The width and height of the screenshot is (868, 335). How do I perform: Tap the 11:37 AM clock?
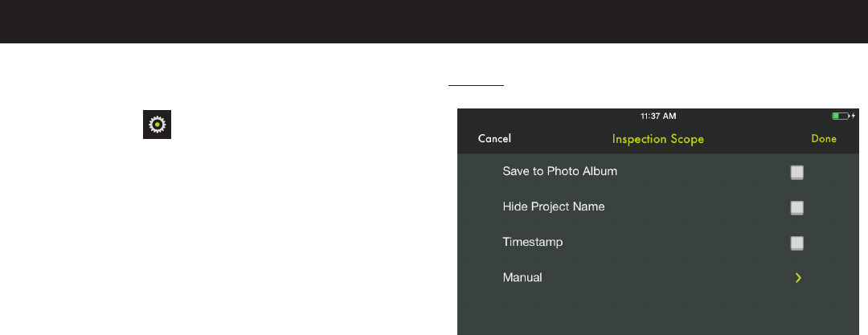(658, 116)
